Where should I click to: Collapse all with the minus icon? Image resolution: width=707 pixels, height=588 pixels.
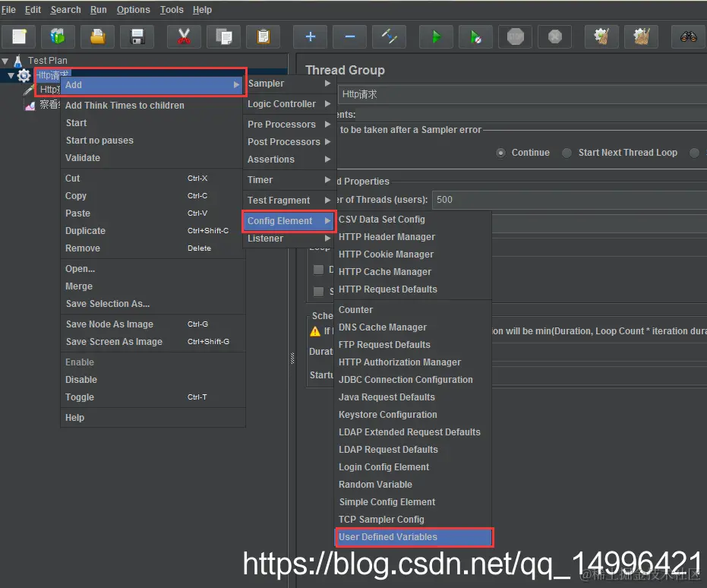350,36
